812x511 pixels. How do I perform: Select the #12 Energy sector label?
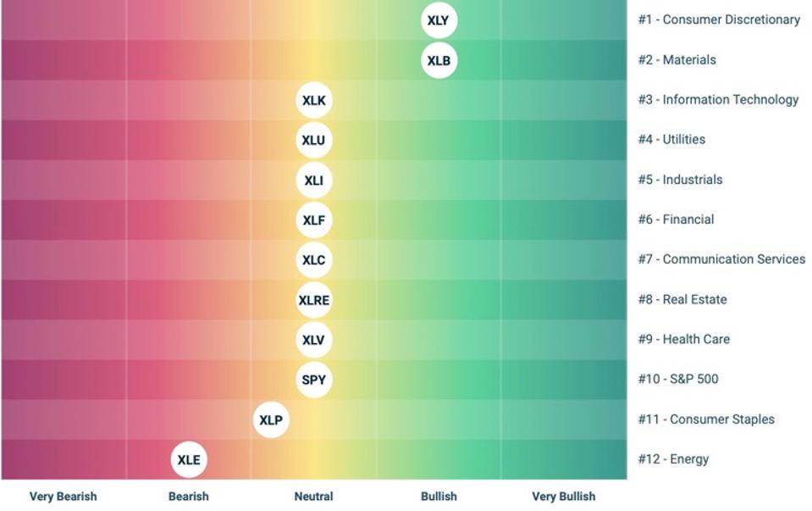pos(673,459)
